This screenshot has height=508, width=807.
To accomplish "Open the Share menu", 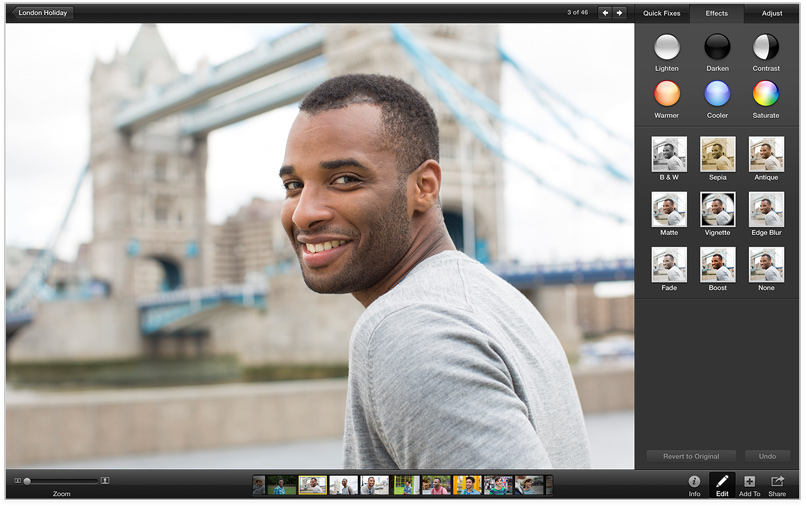I will pos(777,483).
